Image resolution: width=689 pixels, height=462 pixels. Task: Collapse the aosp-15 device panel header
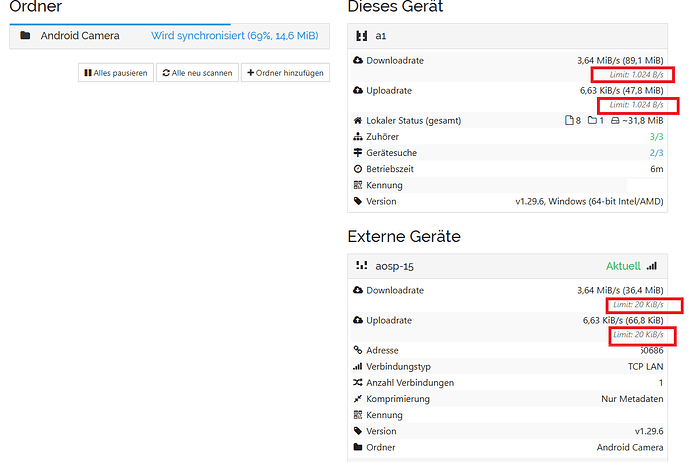(508, 266)
